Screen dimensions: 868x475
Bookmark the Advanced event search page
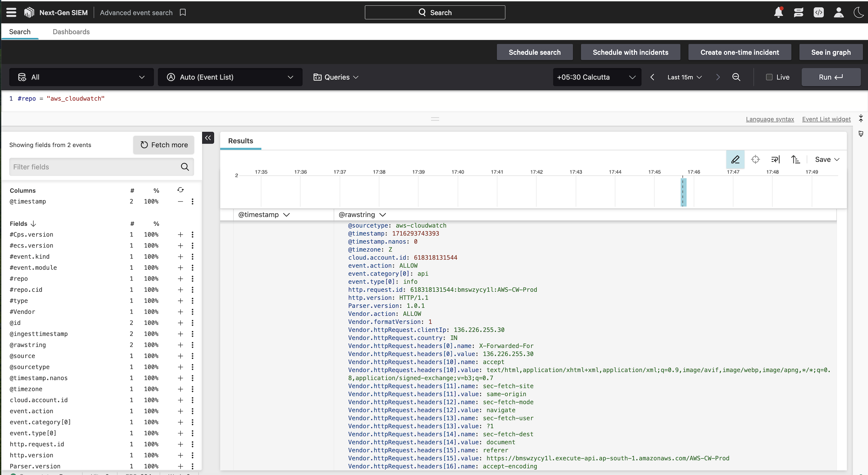[x=183, y=12]
